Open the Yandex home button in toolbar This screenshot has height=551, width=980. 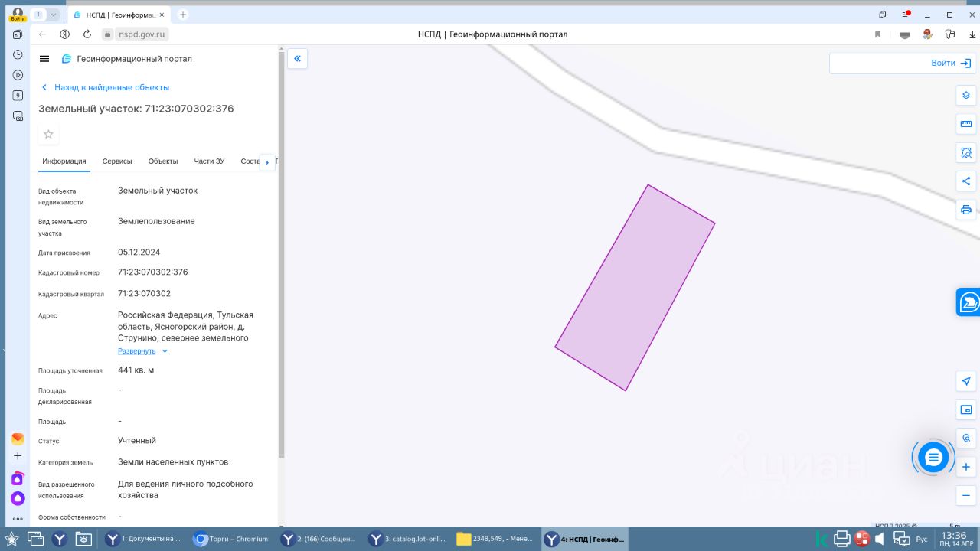coord(64,34)
